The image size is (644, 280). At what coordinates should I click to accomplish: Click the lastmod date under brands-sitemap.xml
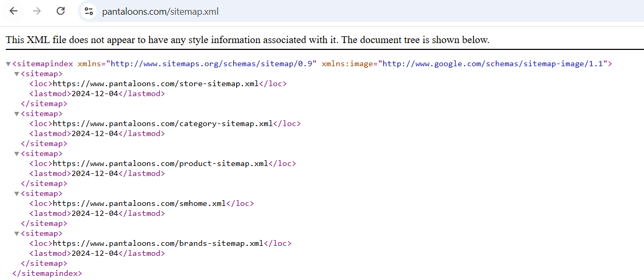click(x=95, y=253)
